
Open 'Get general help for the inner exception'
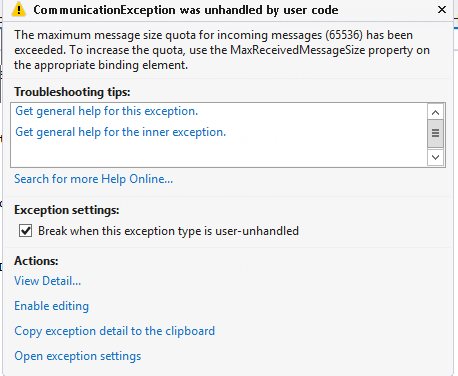pyautogui.click(x=121, y=132)
